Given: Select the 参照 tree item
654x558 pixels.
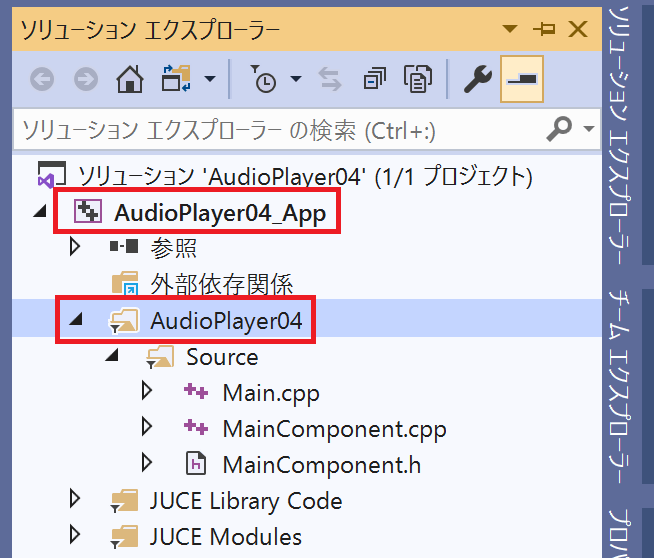Looking at the screenshot, I should [174, 248].
